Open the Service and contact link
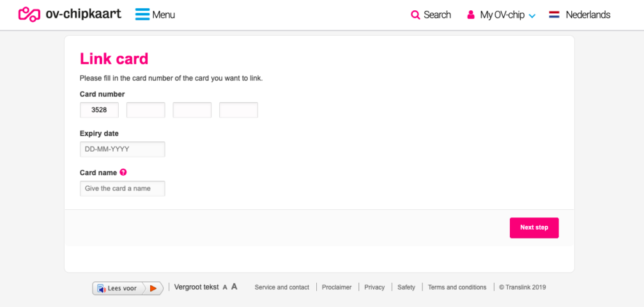Image resolution: width=644 pixels, height=307 pixels. tap(282, 288)
